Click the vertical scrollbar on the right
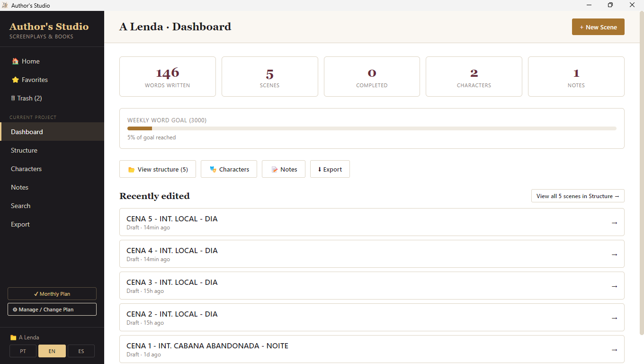The height and width of the screenshot is (364, 644). (642, 173)
